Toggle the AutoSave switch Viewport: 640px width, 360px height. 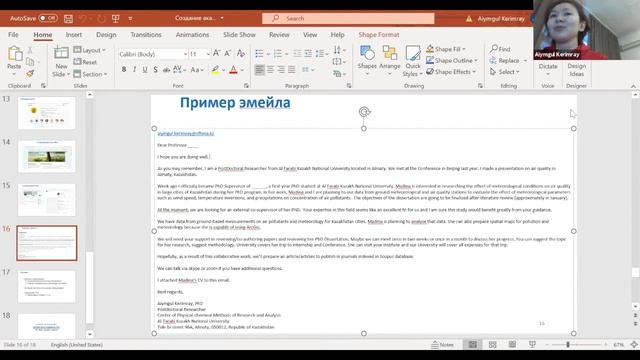[x=48, y=18]
